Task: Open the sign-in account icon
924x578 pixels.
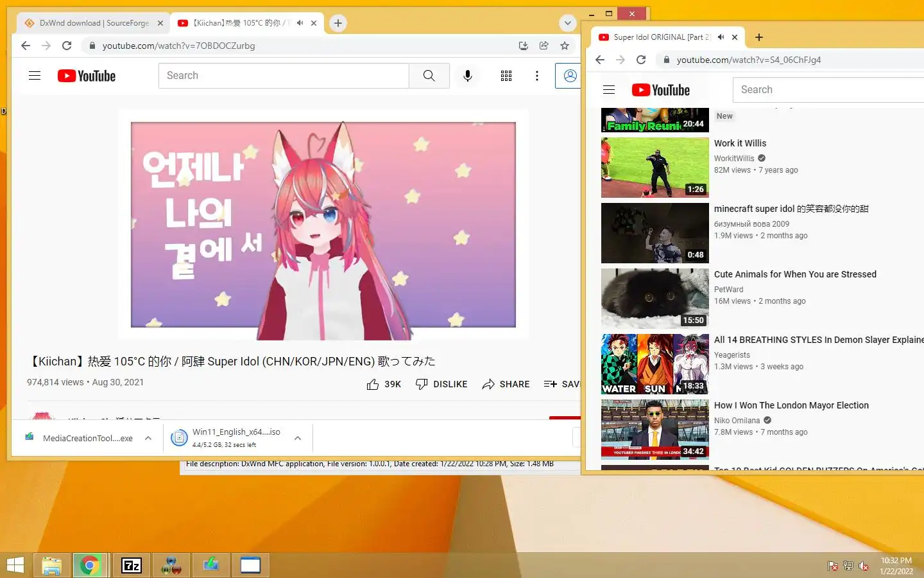Action: click(569, 76)
